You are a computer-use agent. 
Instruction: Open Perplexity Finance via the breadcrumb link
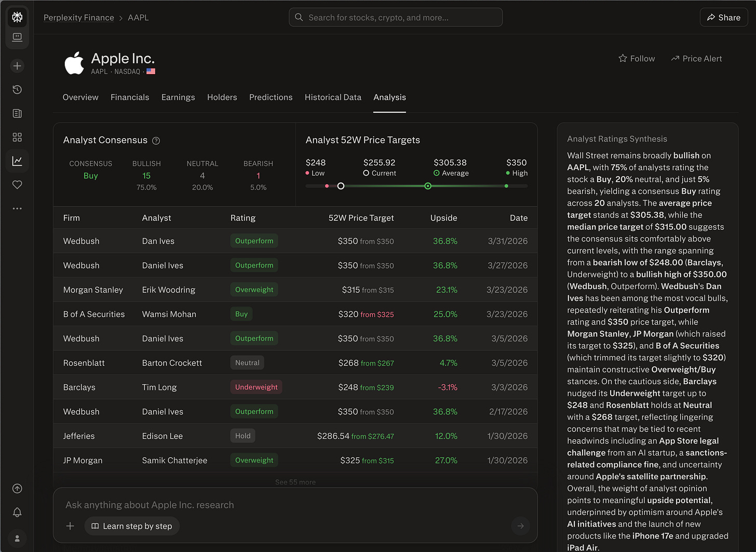pos(78,17)
